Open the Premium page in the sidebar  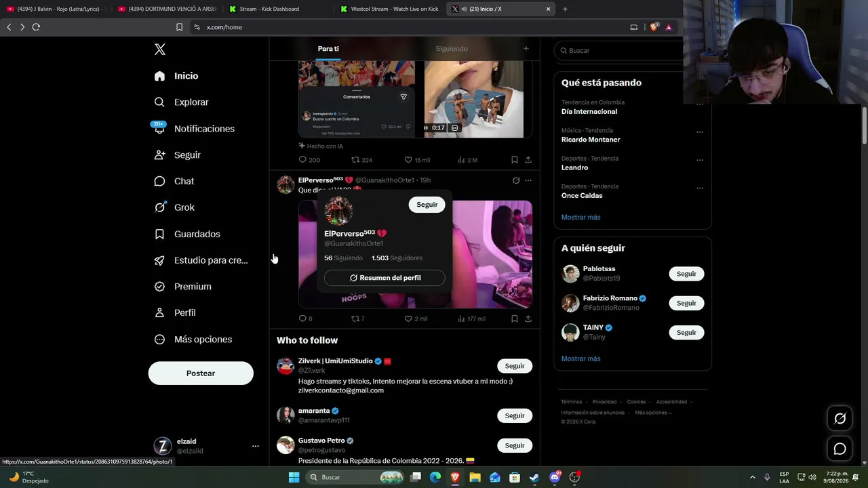point(183,287)
